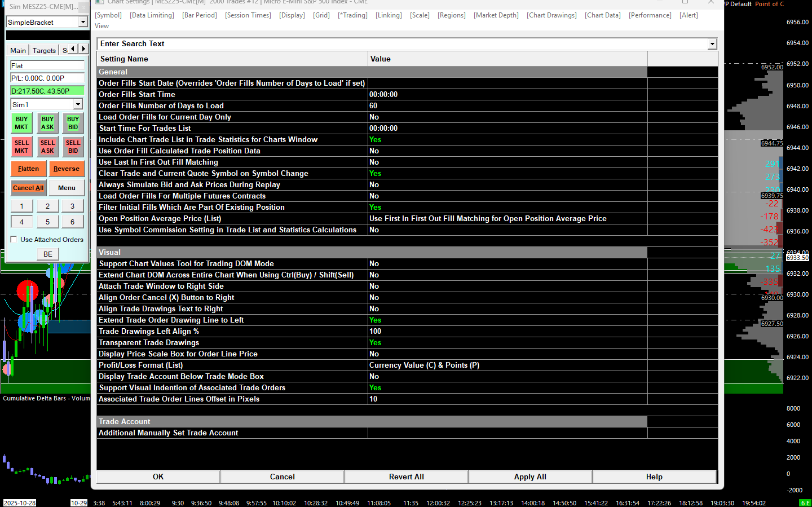Switch to the Targets tab in trade window
This screenshot has height=507, width=812.
tap(44, 50)
